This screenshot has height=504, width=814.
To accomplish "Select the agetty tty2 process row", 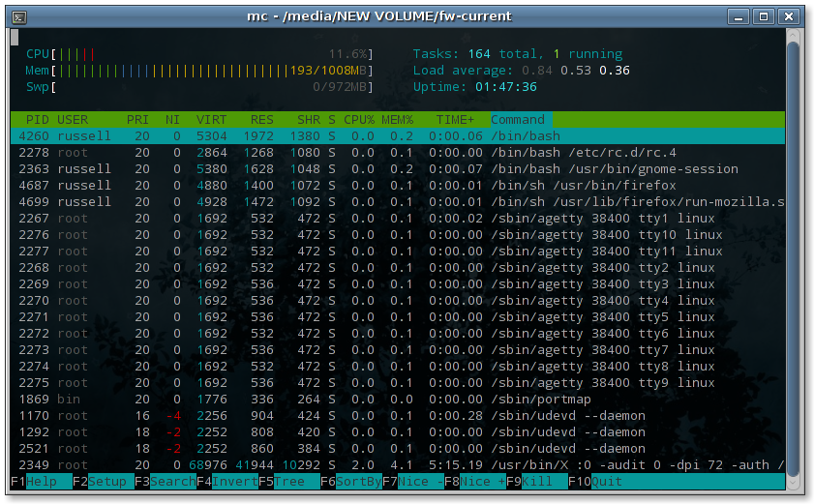I will 398,268.
